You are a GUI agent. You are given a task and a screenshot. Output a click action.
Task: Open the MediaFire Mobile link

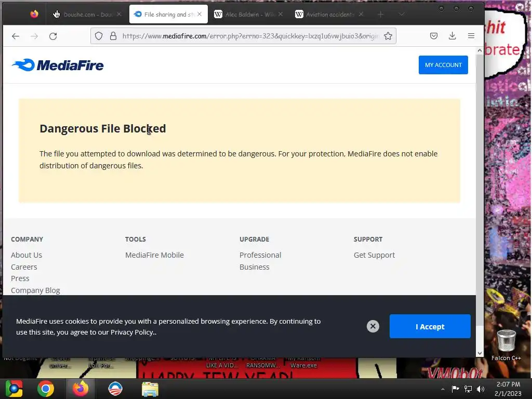coord(154,255)
